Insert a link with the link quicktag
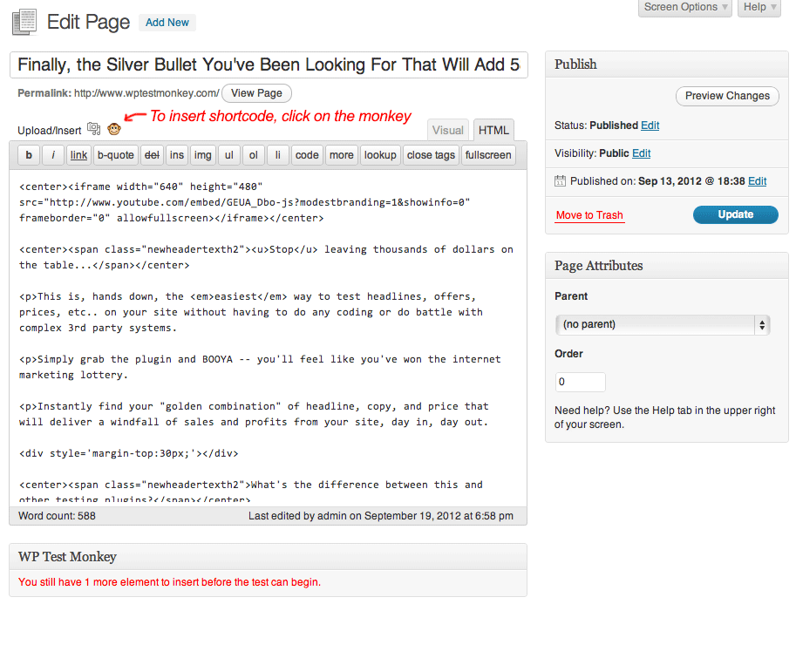 point(78,155)
